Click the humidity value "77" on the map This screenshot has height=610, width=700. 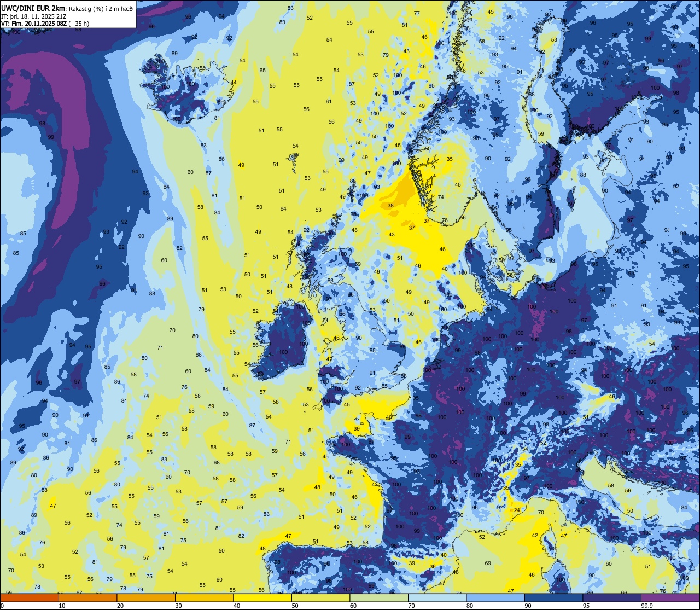click(x=417, y=13)
